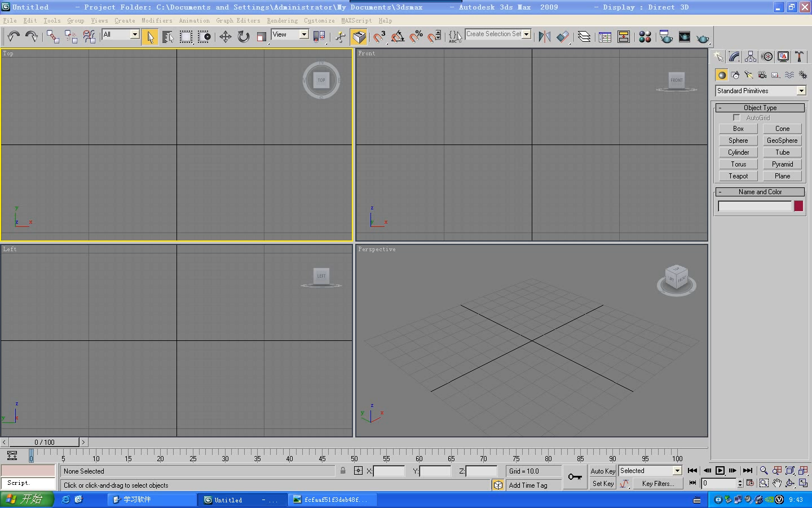The image size is (812, 508).
Task: Switch to the Hierarchy command panel
Action: tap(751, 56)
